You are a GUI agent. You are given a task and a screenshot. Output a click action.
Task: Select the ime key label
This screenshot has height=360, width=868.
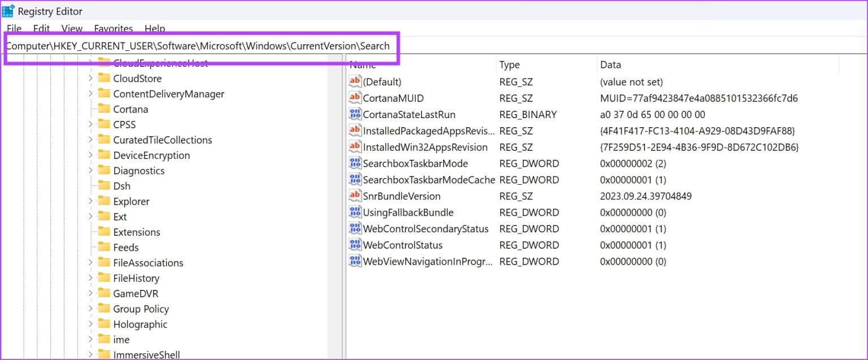click(121, 340)
